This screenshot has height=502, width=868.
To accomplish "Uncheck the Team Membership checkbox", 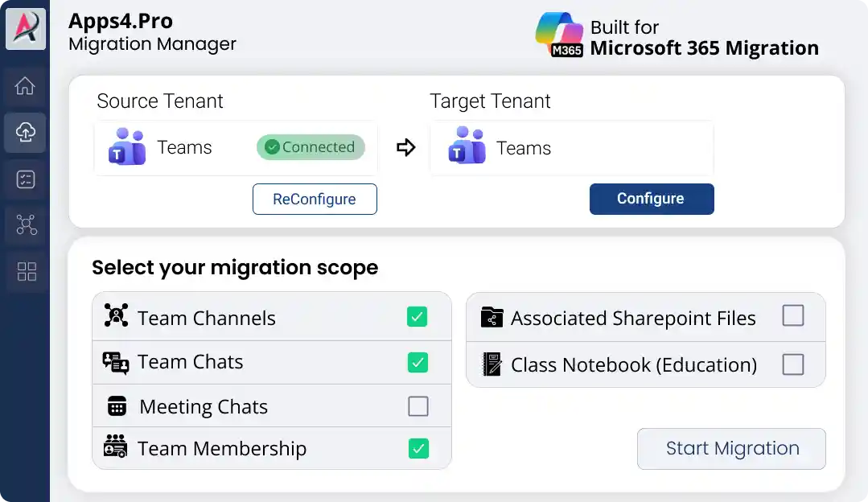I will [418, 448].
